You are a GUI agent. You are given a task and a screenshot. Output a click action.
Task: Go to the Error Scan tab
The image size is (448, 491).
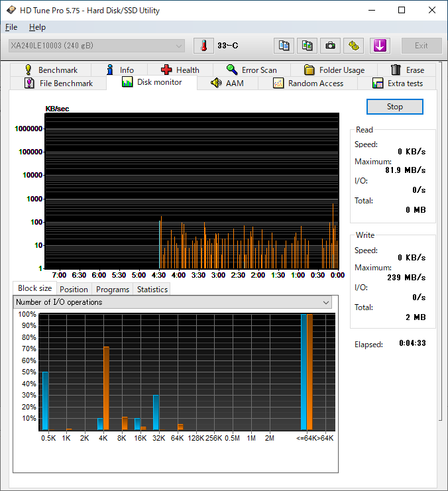point(252,70)
